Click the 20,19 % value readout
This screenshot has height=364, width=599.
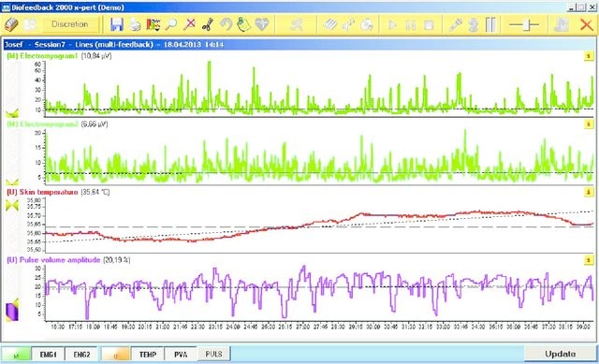click(116, 260)
